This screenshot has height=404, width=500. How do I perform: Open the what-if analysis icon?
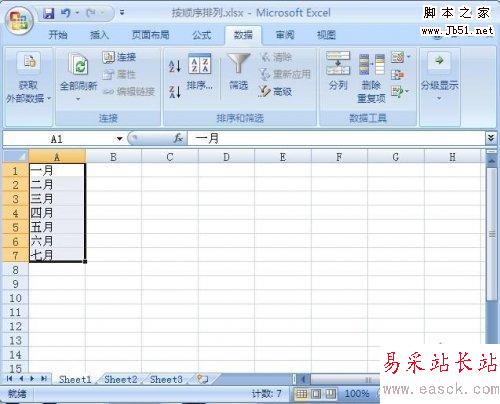pos(397,91)
